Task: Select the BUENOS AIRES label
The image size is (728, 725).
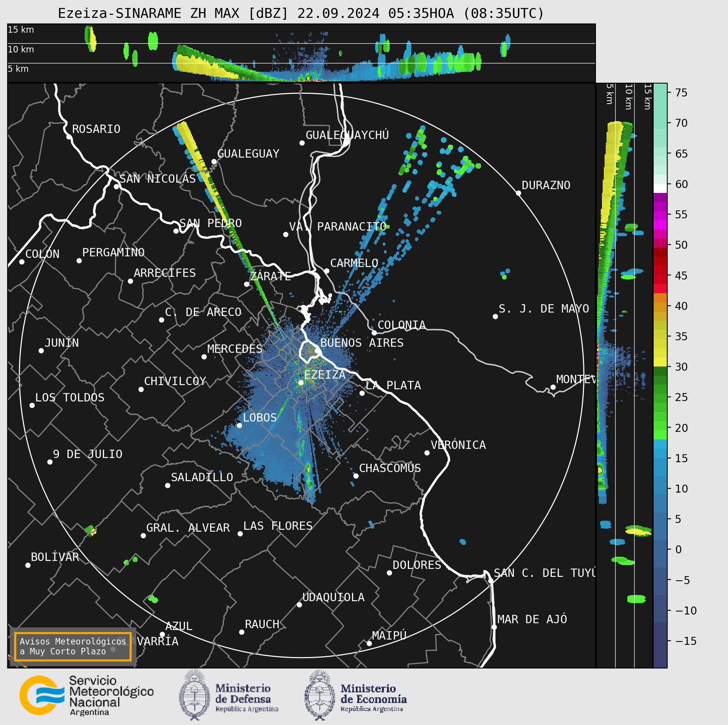Action: click(362, 343)
